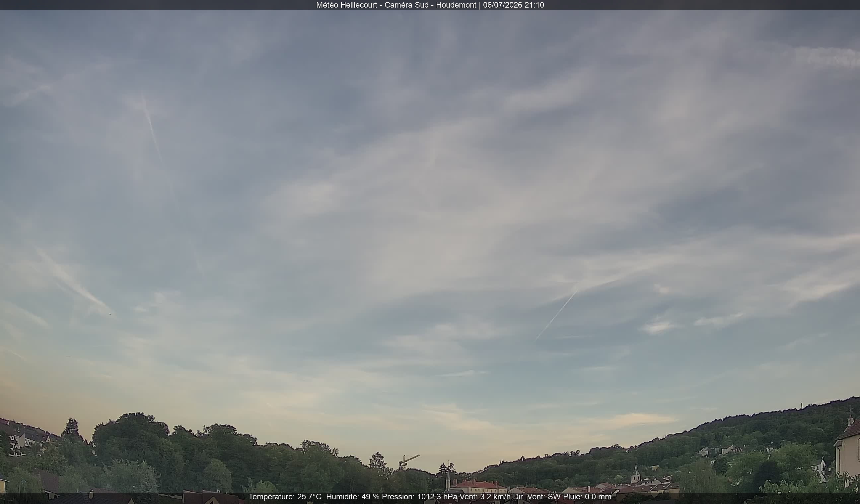Select the "Caméra Sud" label
The height and width of the screenshot is (504, 860).
click(406, 5)
